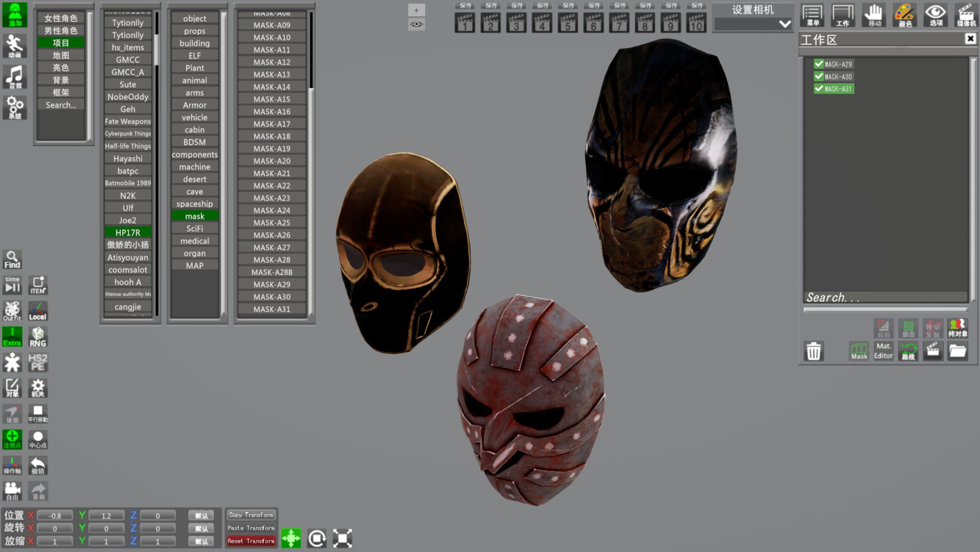Click the save button above camera 1

[465, 6]
